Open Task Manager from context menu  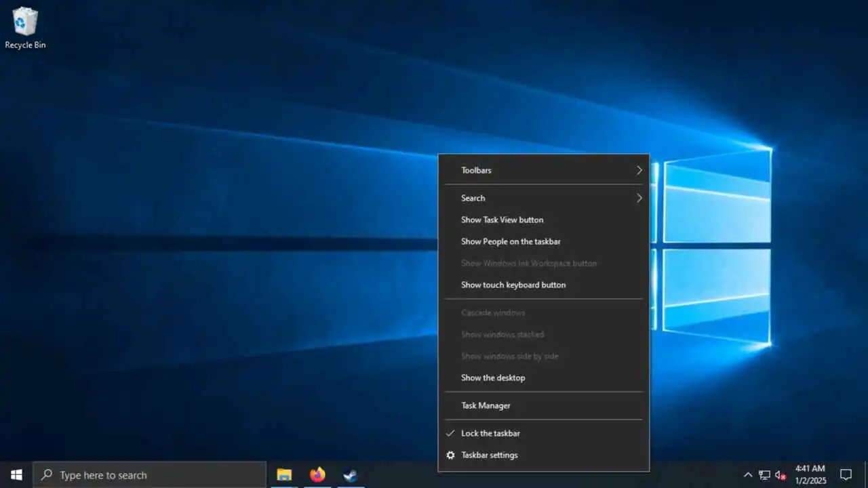click(544, 405)
